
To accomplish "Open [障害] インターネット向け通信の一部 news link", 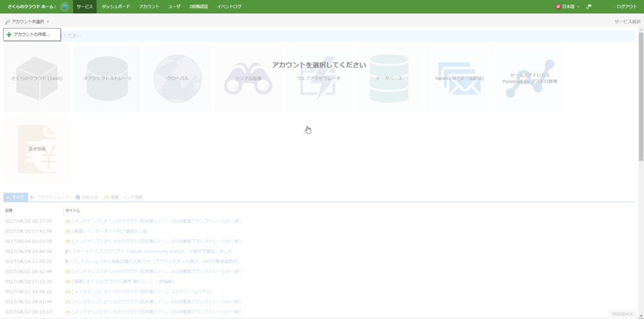I will click(x=109, y=231).
